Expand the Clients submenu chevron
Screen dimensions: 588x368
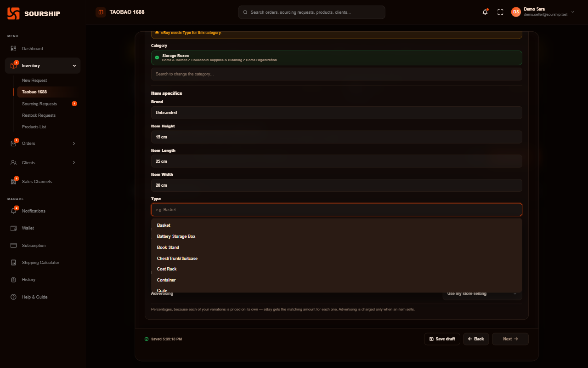[74, 162]
